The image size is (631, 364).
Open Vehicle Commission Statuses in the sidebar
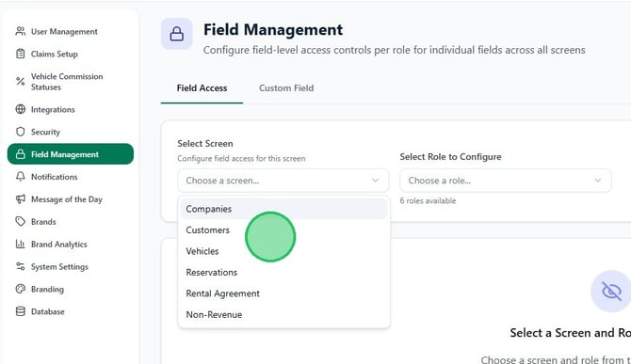71,82
